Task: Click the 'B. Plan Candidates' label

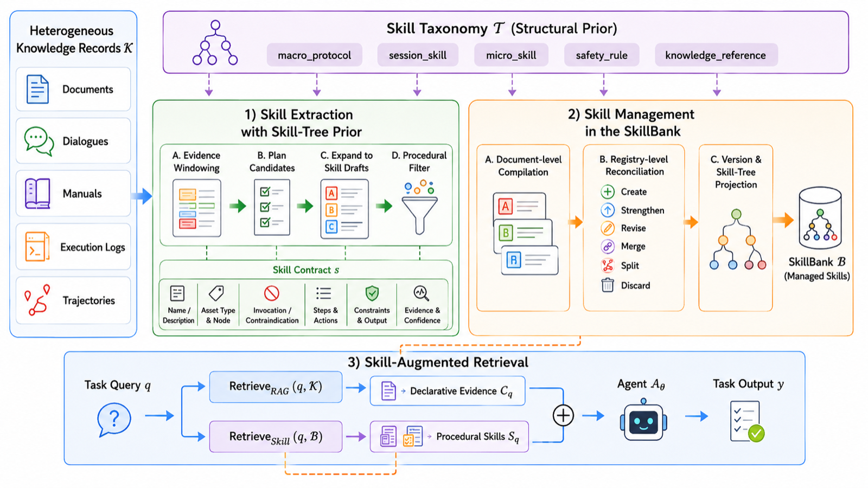Action: 272,162
